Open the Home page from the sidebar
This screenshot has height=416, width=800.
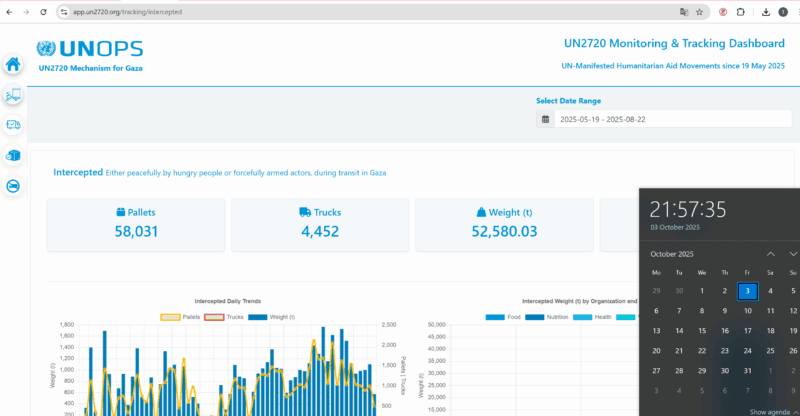click(x=13, y=65)
